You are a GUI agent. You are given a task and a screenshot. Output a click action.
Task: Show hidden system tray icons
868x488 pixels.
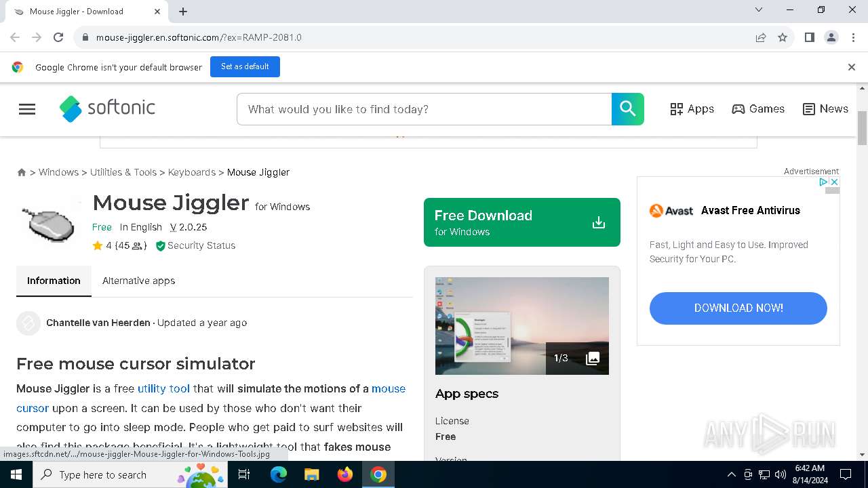pyautogui.click(x=731, y=474)
